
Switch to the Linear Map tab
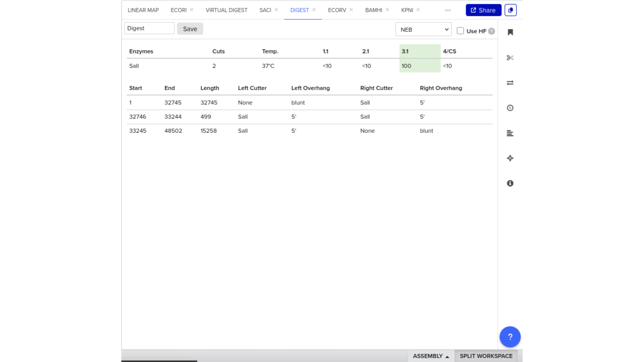[x=143, y=10]
